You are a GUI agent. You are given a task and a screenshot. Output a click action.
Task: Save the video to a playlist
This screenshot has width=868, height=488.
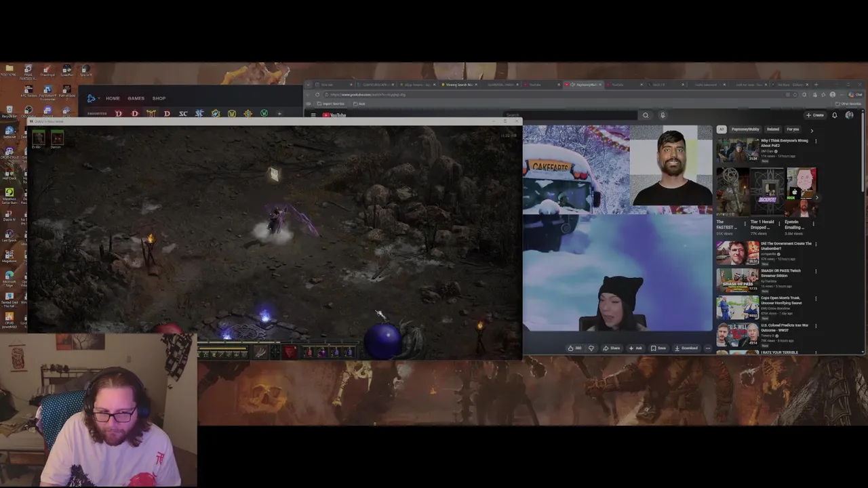tap(658, 348)
